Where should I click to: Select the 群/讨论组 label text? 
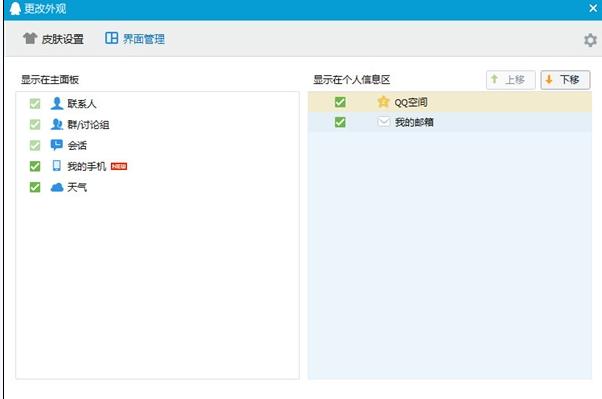[88, 125]
